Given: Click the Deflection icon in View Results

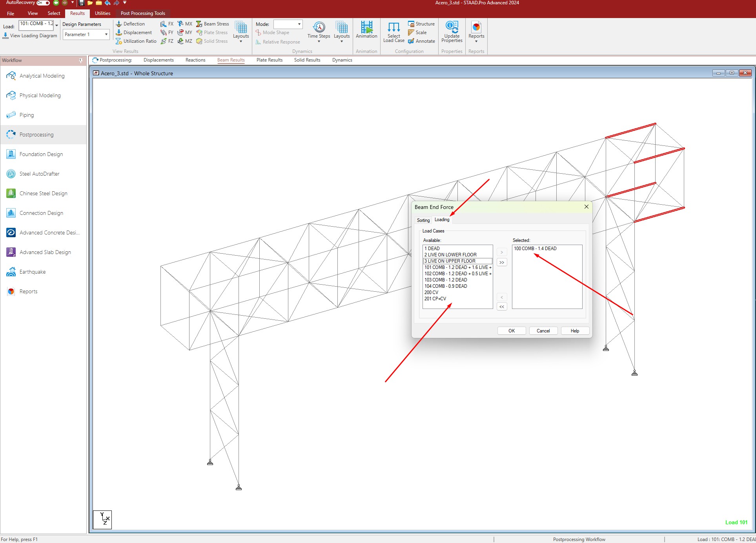Looking at the screenshot, I should click(x=119, y=24).
